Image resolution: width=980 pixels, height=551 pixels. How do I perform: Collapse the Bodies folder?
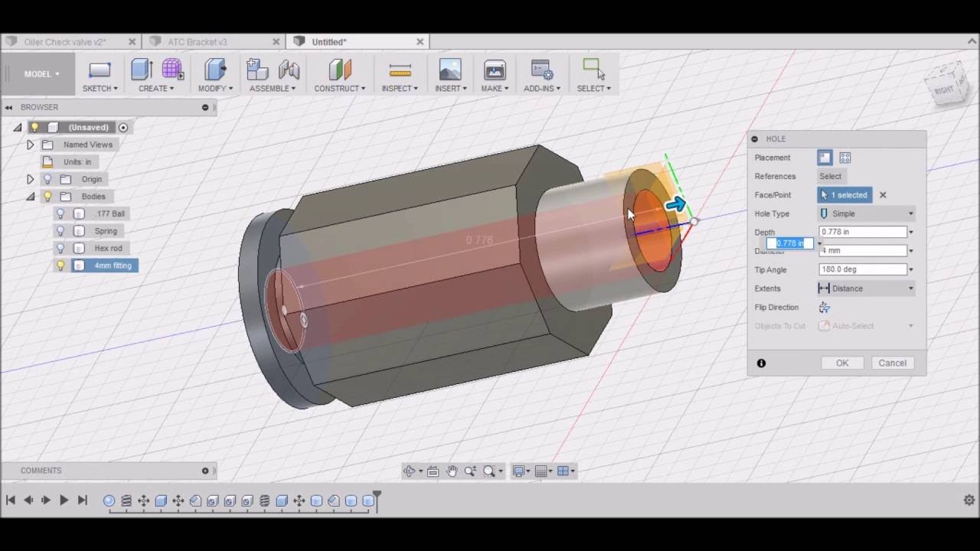point(30,197)
